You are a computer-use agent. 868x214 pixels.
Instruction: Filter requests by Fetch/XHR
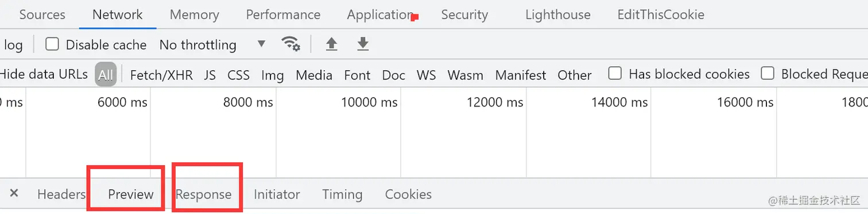point(161,75)
